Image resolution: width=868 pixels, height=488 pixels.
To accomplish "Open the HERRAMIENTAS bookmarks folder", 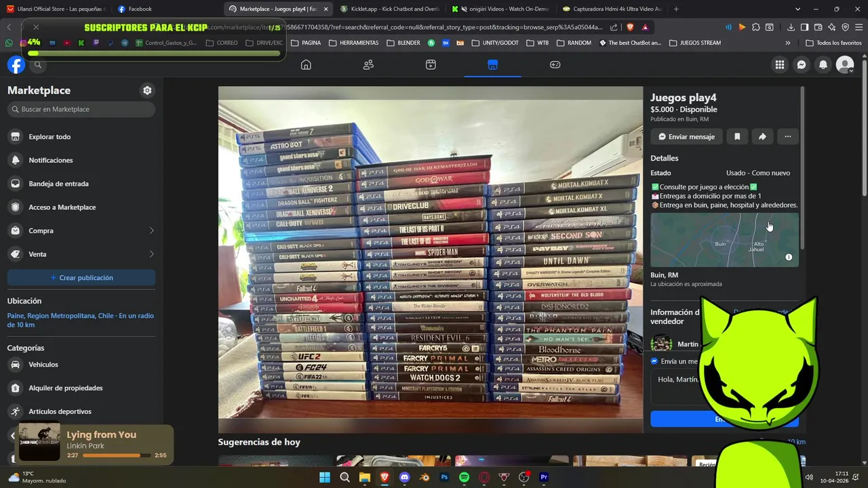I will [353, 43].
